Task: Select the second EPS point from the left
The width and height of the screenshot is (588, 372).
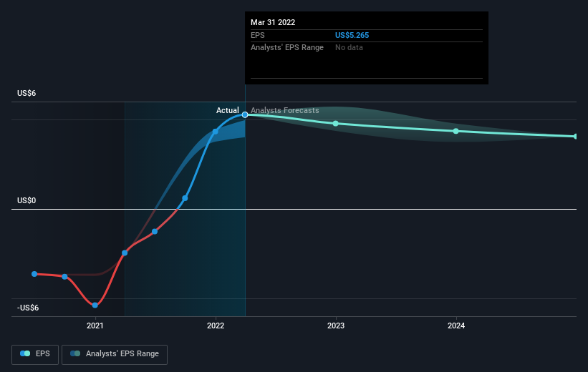Action: point(64,277)
